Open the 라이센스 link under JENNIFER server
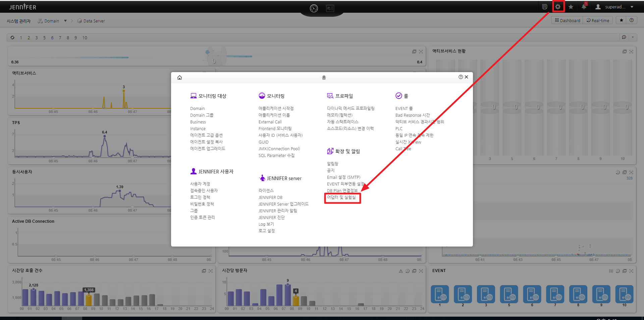Viewport: 644px width, 320px height. coord(266,191)
